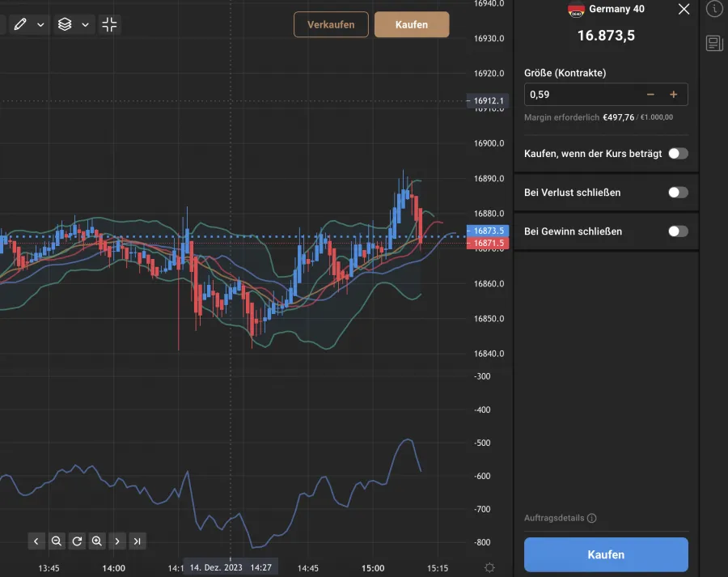This screenshot has height=577, width=728.
Task: Zoom out on the chart
Action: click(57, 541)
